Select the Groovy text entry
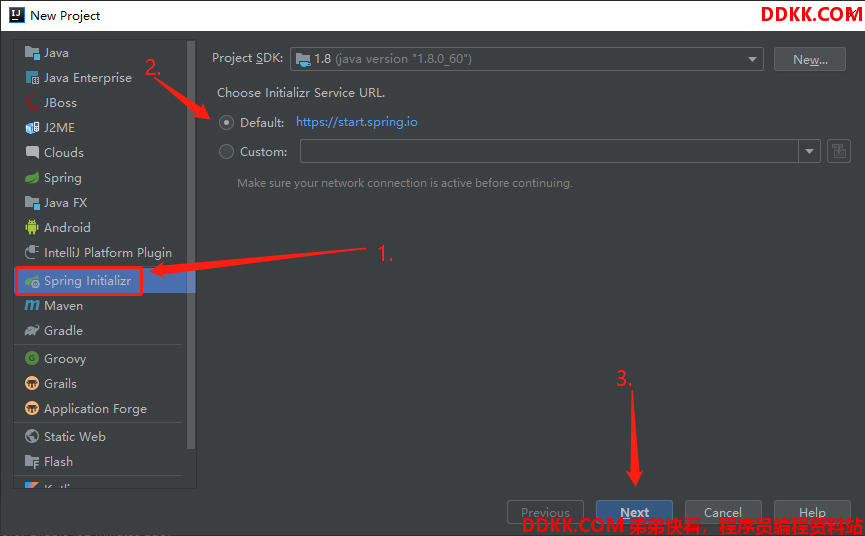 65,358
